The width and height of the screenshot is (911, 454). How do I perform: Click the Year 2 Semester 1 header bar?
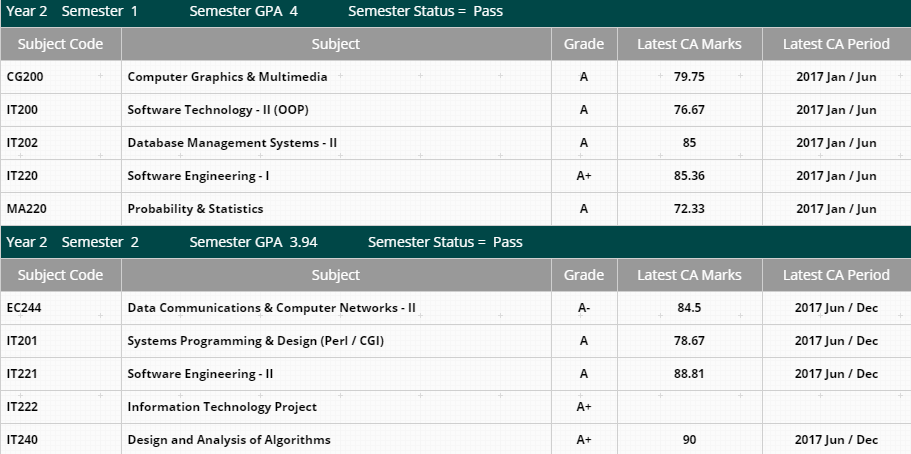456,13
